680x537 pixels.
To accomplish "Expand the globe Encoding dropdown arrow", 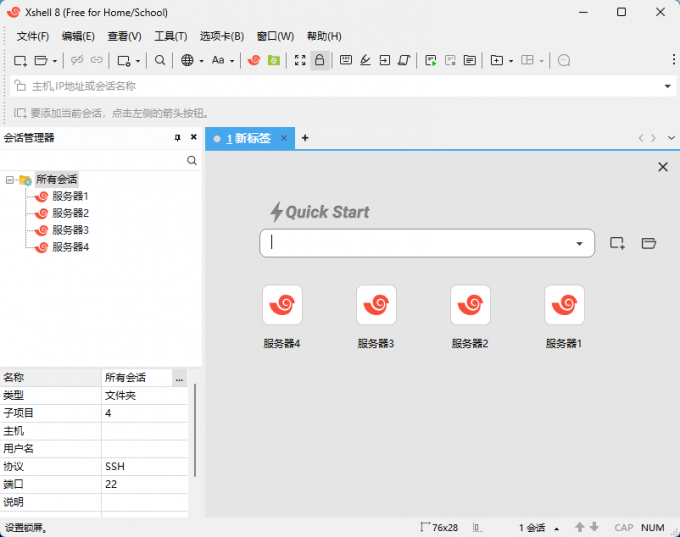I will (201, 61).
